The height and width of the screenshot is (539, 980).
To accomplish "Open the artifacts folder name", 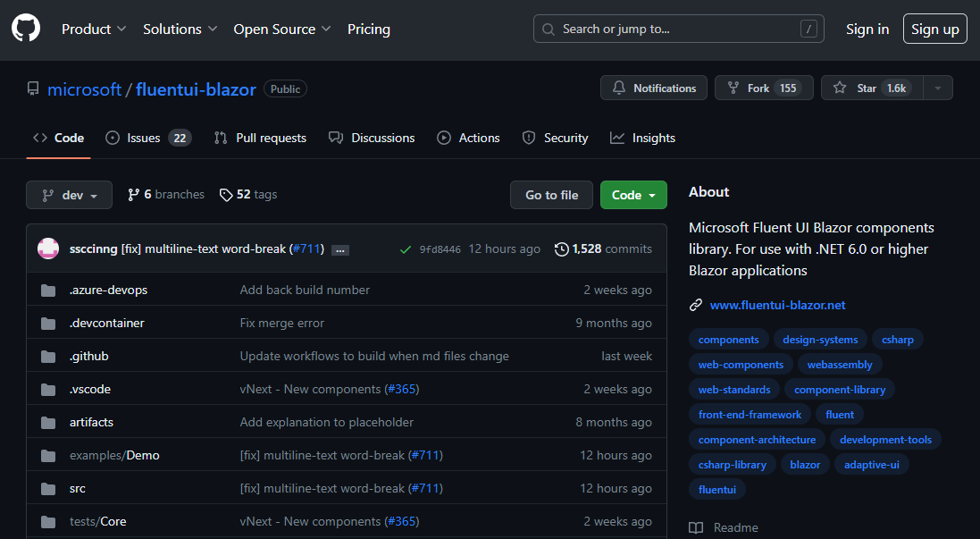I will 91,423.
